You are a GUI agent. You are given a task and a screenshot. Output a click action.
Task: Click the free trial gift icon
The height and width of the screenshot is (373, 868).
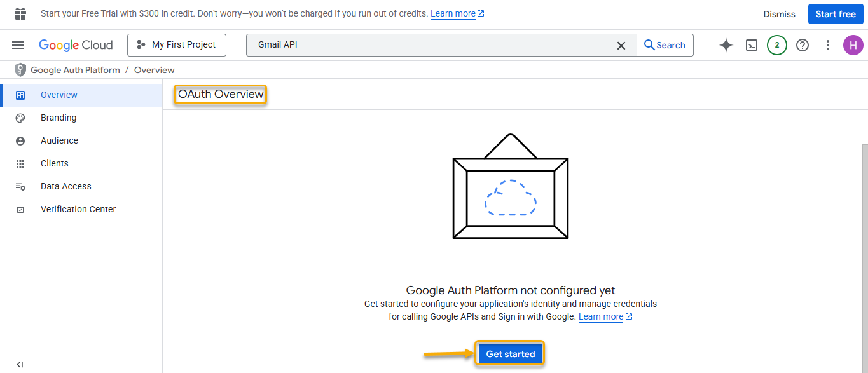coord(20,13)
